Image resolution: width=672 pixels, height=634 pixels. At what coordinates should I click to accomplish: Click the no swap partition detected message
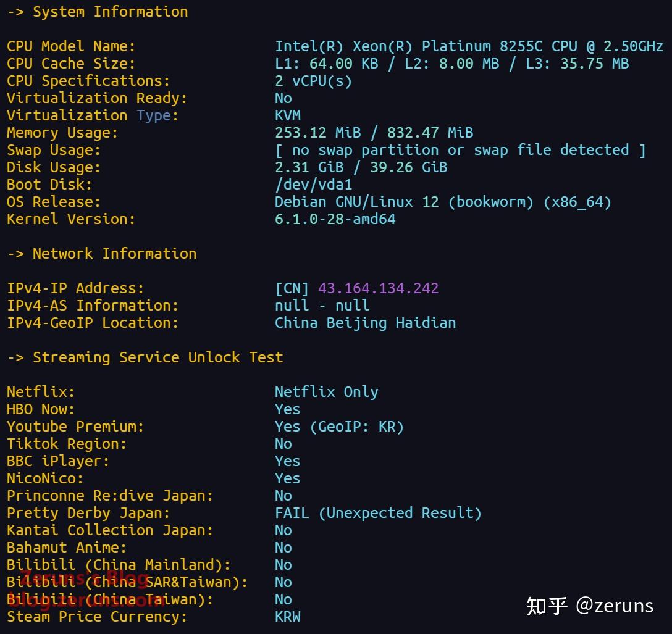click(460, 150)
